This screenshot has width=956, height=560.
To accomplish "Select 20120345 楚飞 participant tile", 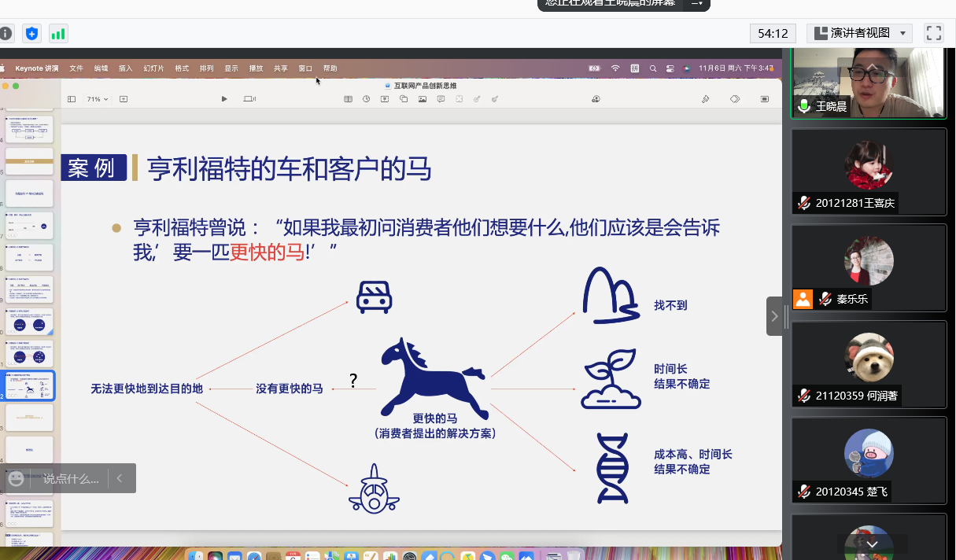I will [869, 460].
